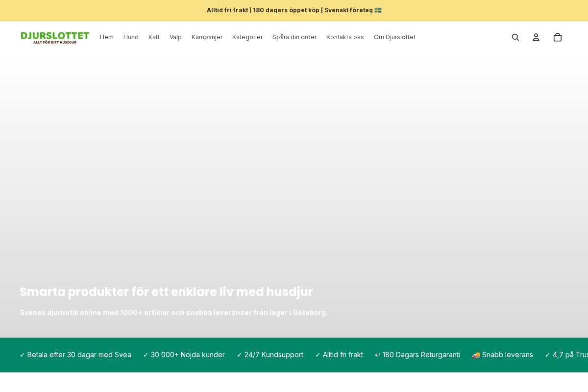Select the Kampanjer menu item
This screenshot has width=588, height=392.
(207, 37)
